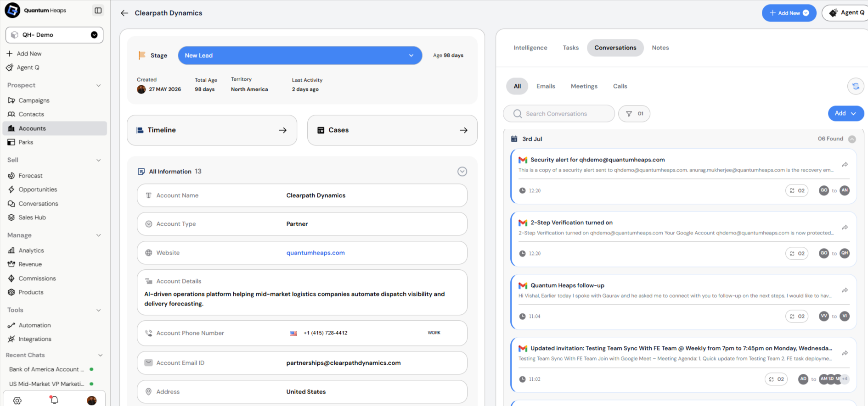
Task: Collapse the Manage sidebar section
Action: [98, 235]
